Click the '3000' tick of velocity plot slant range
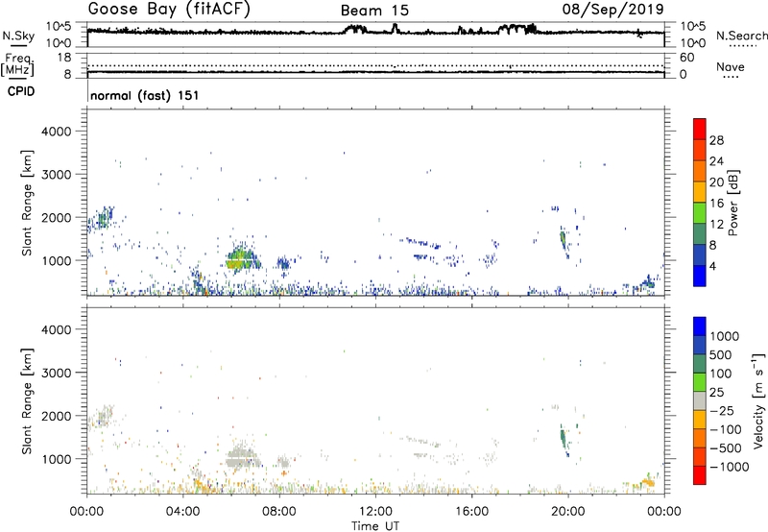This screenshot has height=532, width=768. tap(57, 373)
